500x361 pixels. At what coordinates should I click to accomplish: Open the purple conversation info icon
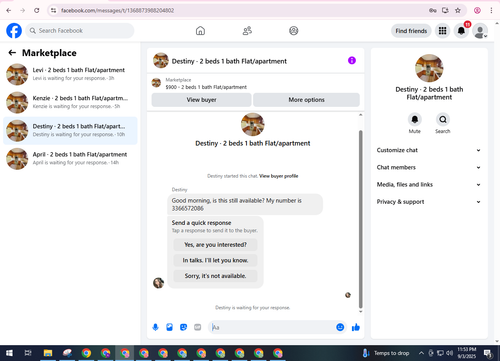point(352,60)
